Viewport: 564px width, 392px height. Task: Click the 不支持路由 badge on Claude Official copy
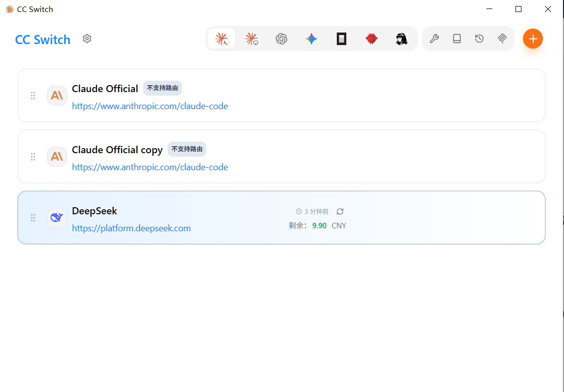187,149
